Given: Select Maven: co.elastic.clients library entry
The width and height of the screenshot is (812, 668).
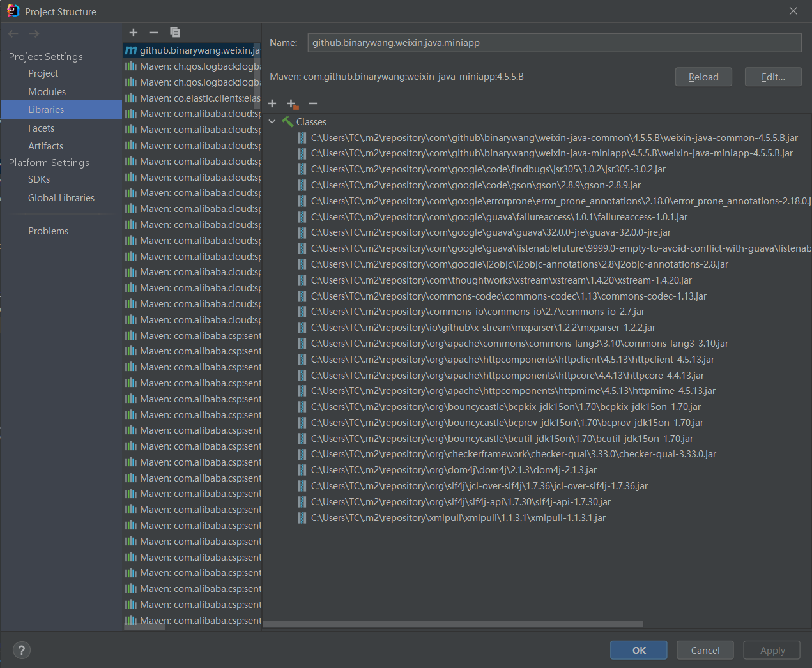Looking at the screenshot, I should [192, 98].
